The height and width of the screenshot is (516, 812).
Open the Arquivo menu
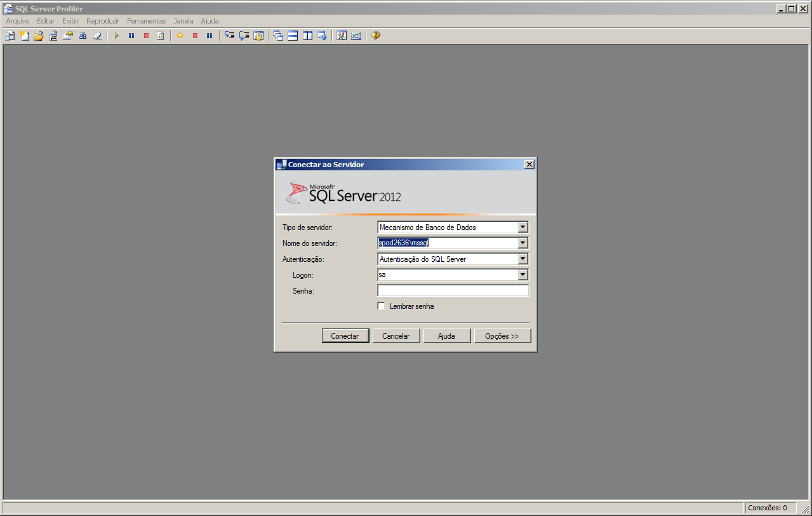point(18,21)
